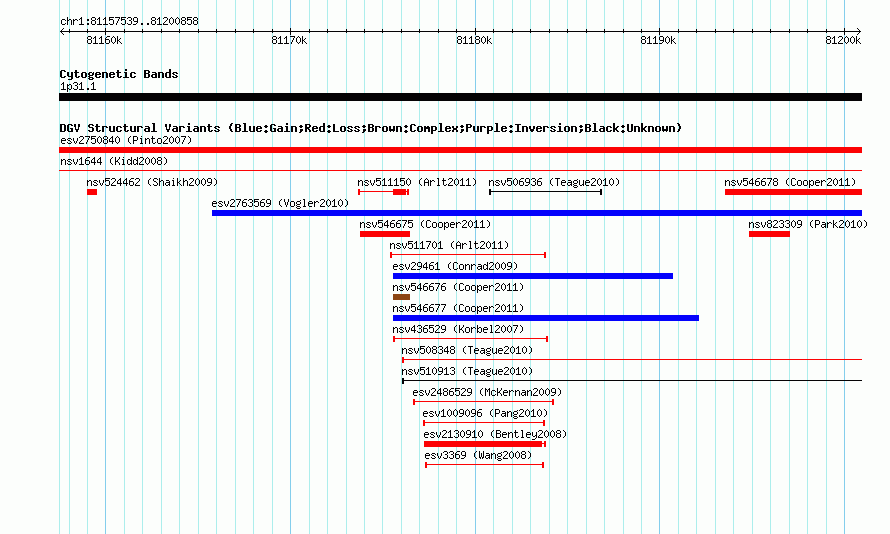The image size is (890, 534).
Task: Click the nsv506936 (Teague2010) label
Action: point(554,182)
